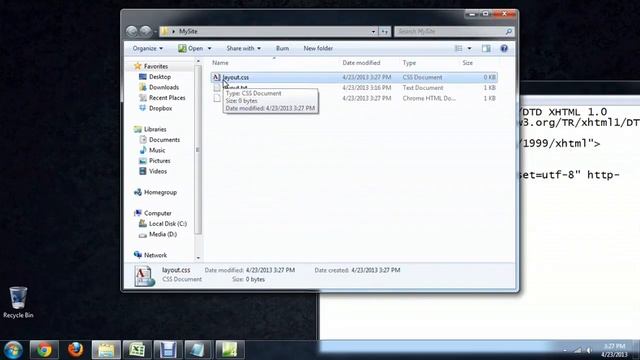The image size is (640, 360).
Task: Click the folder icon in address bar
Action: click(164, 31)
